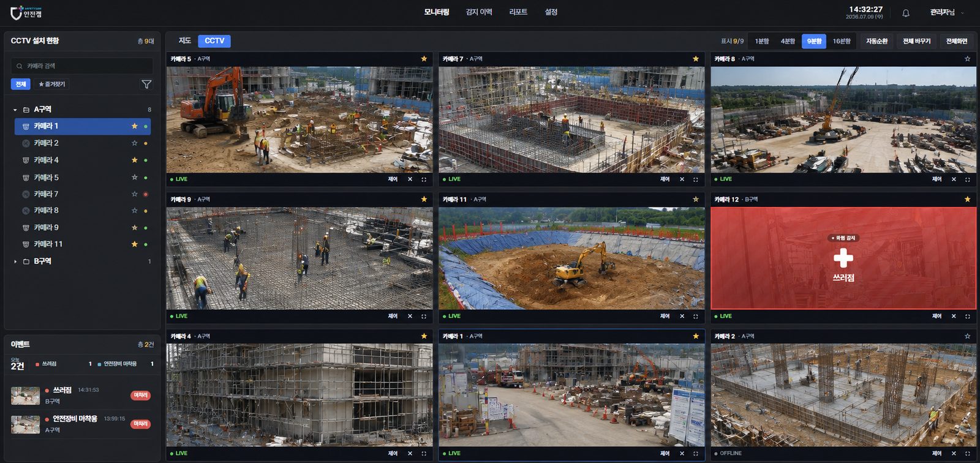Screen dimensions: 980x463
Task: Close the 카메라 12 alert tile
Action: (954, 317)
